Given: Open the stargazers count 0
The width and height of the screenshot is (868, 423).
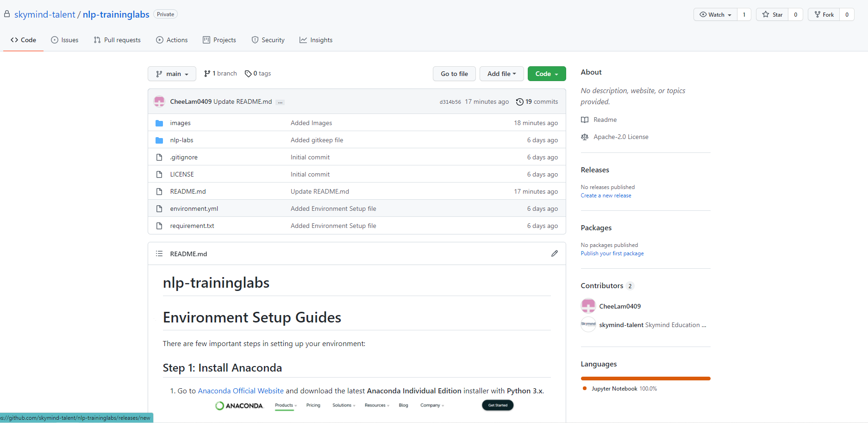Looking at the screenshot, I should point(796,14).
